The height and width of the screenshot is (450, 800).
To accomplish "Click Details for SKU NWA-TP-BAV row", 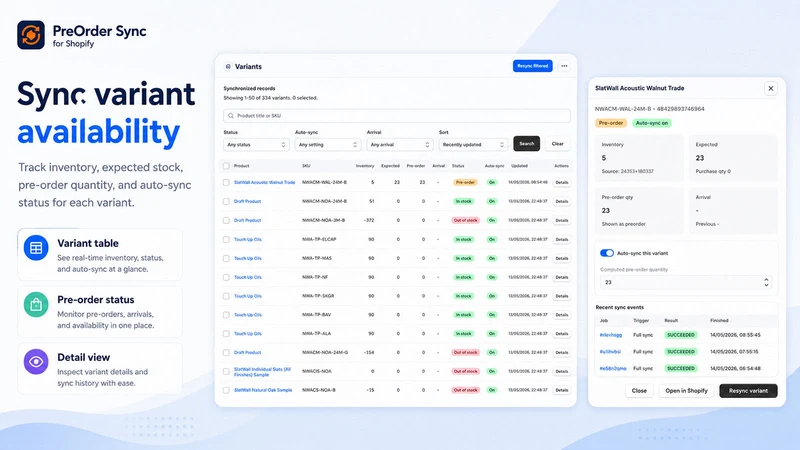I will click(x=562, y=315).
